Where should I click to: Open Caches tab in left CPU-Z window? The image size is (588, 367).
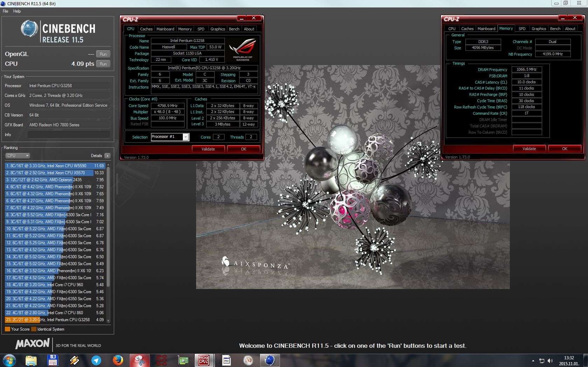[146, 29]
